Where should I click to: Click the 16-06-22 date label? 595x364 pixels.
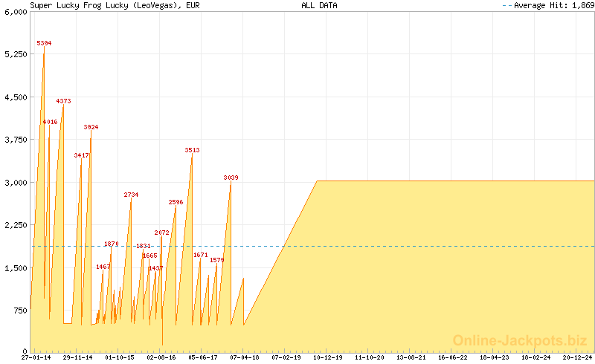(x=453, y=357)
